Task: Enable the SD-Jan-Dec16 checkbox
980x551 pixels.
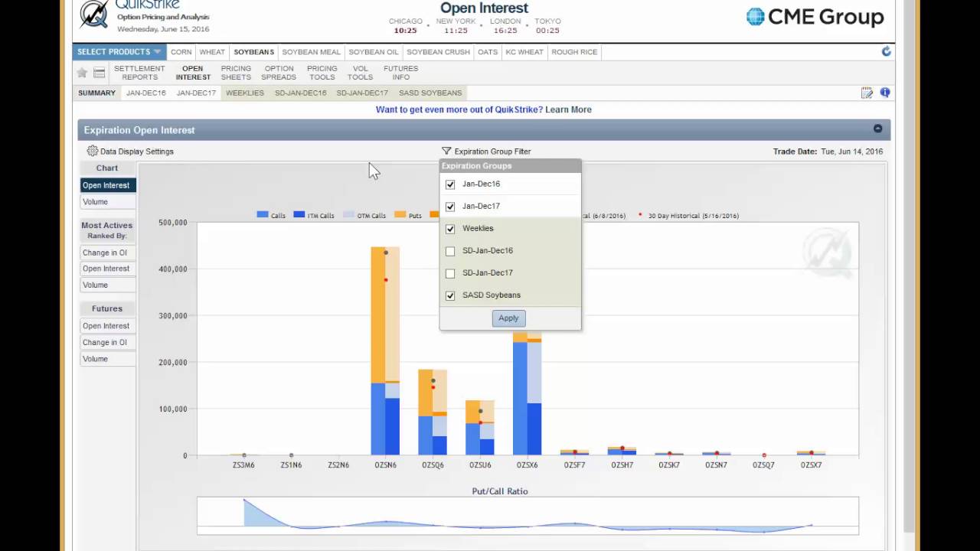Action: pyautogui.click(x=450, y=251)
